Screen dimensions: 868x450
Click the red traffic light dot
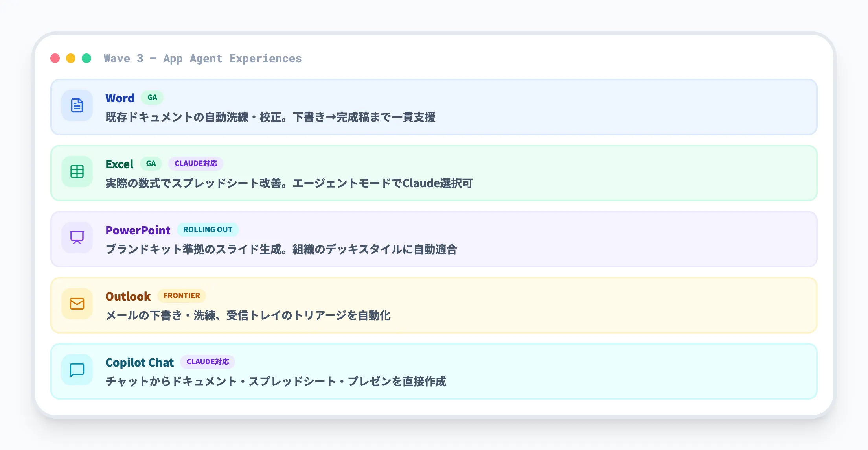pos(55,58)
